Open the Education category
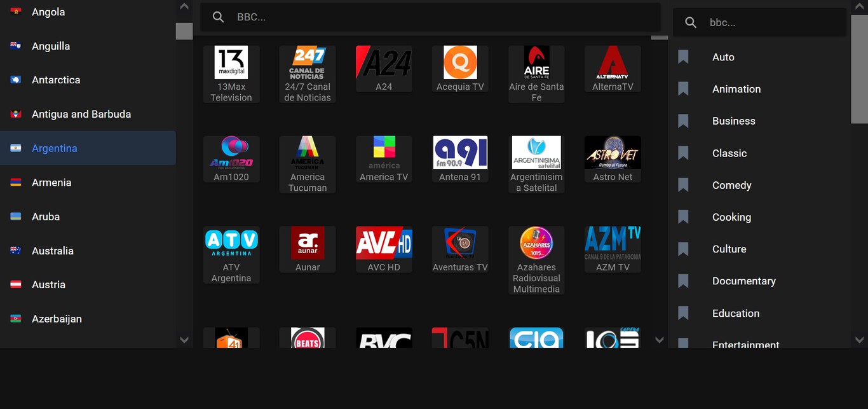 [x=736, y=313]
